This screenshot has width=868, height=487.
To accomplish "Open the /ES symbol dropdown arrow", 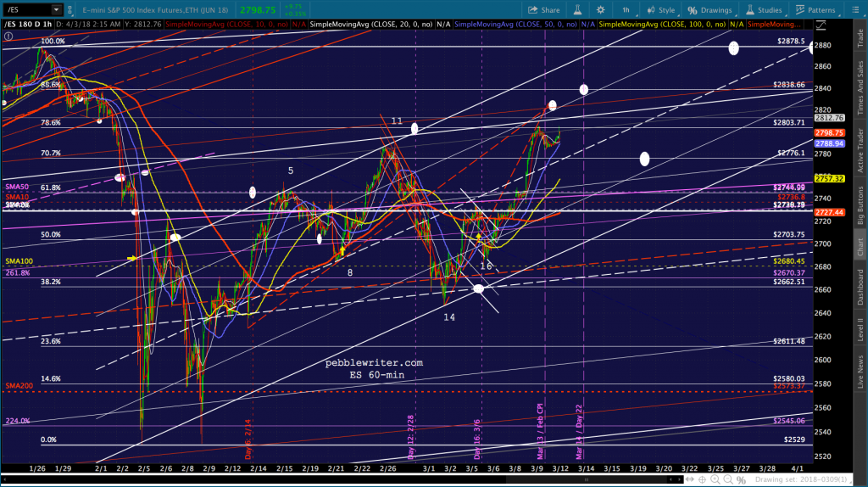I will [56, 10].
